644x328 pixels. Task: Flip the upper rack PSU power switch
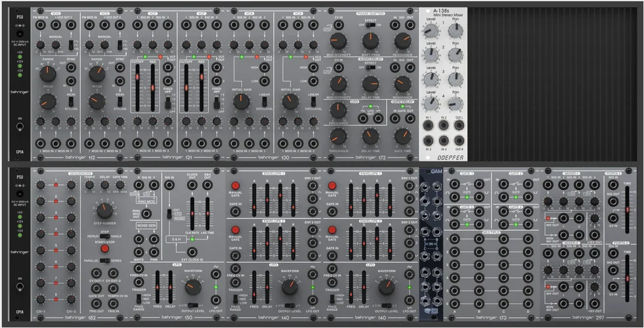pyautogui.click(x=19, y=127)
